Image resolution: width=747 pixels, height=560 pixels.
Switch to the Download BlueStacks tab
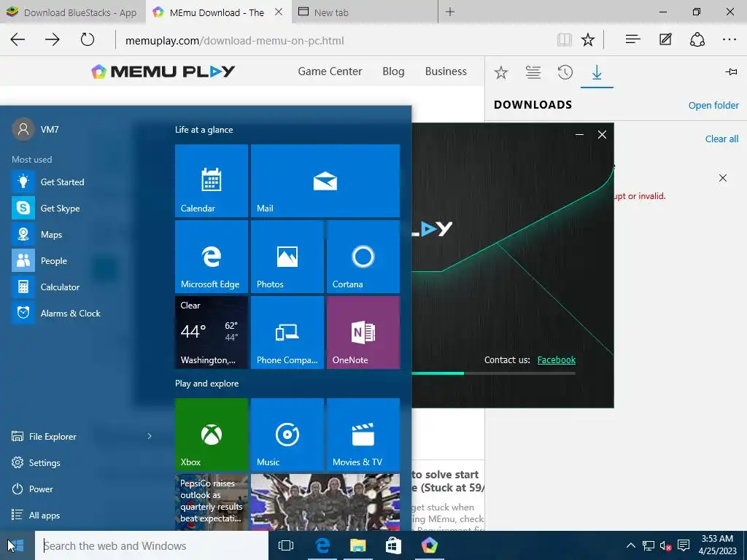click(71, 12)
